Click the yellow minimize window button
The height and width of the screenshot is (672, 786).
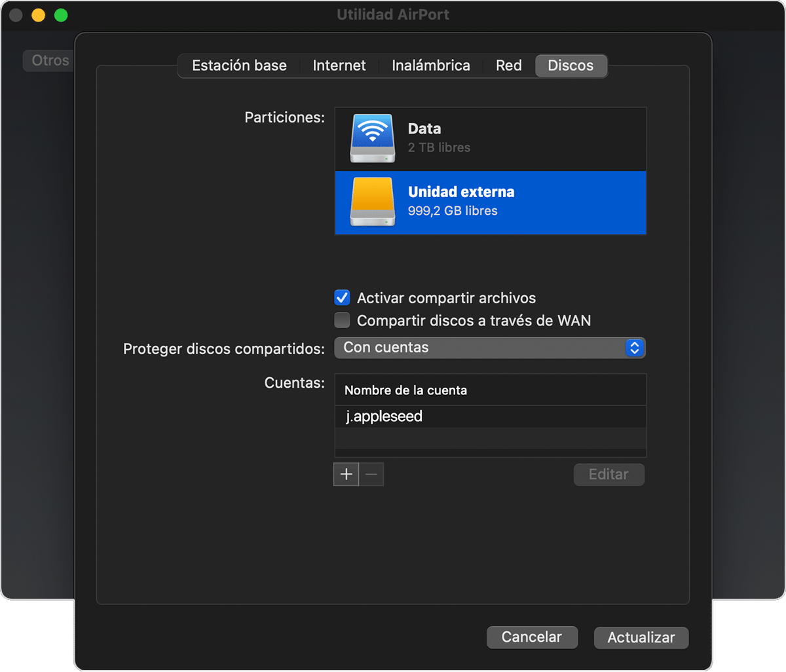[x=39, y=15]
